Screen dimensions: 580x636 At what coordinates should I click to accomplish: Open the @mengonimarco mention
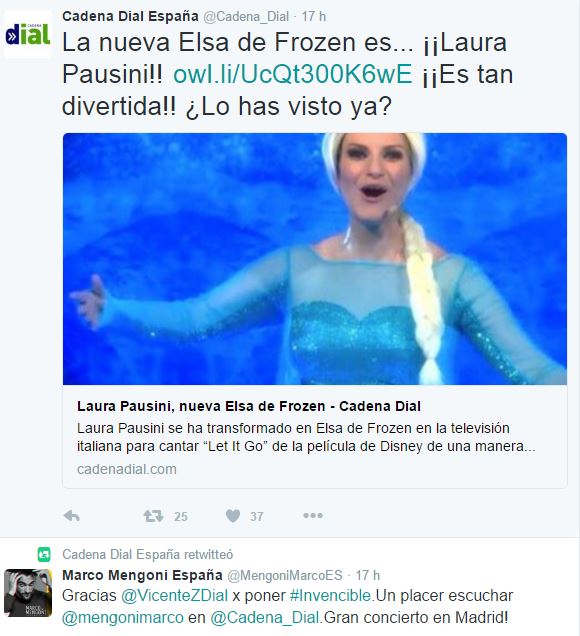123,618
